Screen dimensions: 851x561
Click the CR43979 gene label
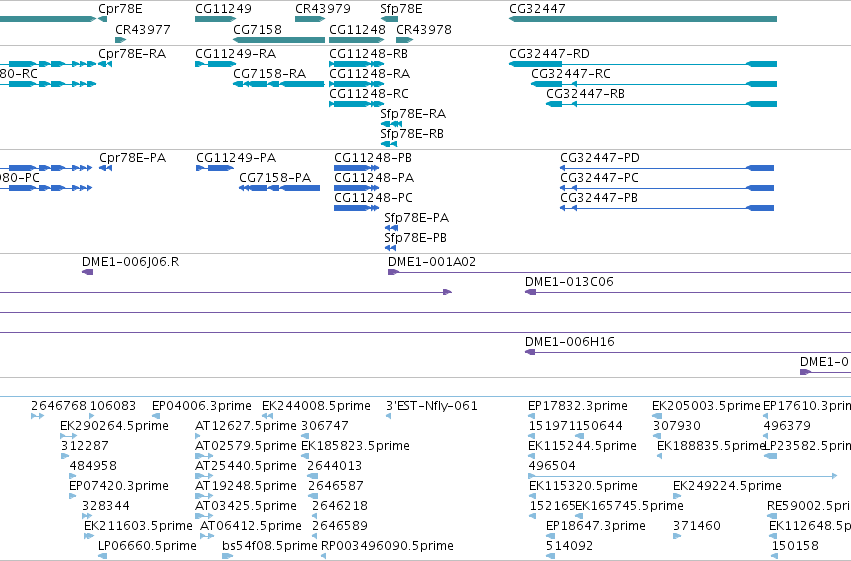tap(322, 9)
